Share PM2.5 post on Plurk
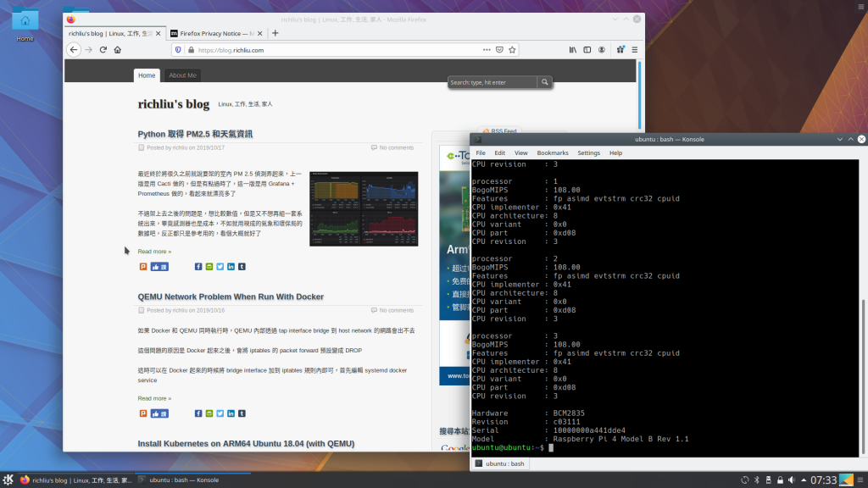Viewport: 868px width, 488px height. pyautogui.click(x=143, y=267)
